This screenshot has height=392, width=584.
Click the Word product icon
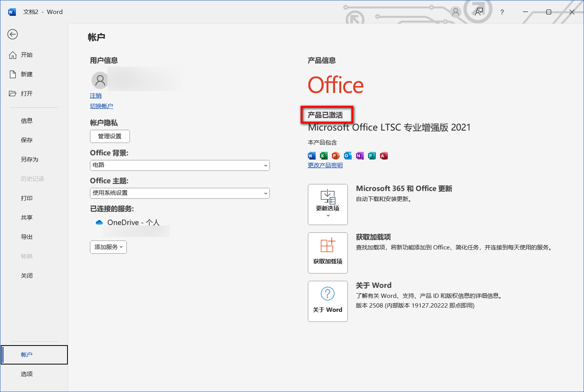pyautogui.click(x=312, y=156)
